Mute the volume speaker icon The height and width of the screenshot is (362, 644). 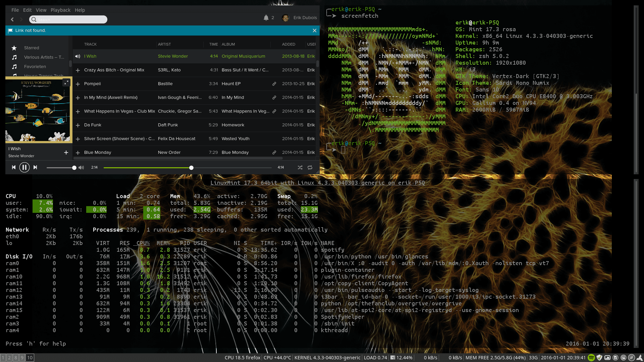tap(81, 167)
